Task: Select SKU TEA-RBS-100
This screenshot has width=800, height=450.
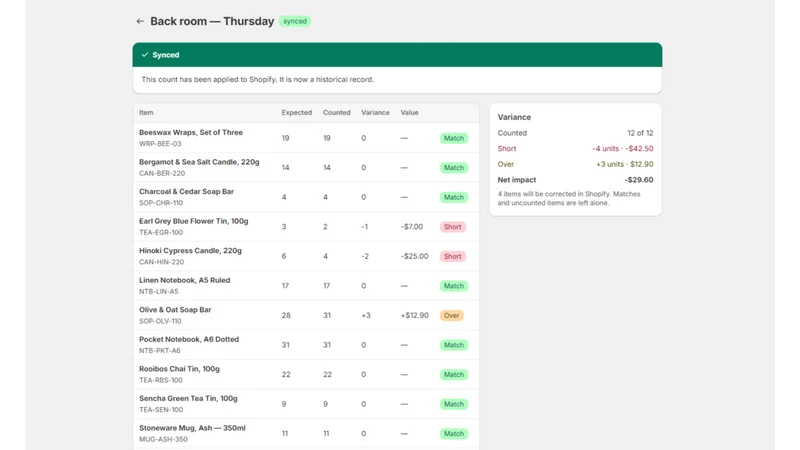Action: tap(161, 381)
